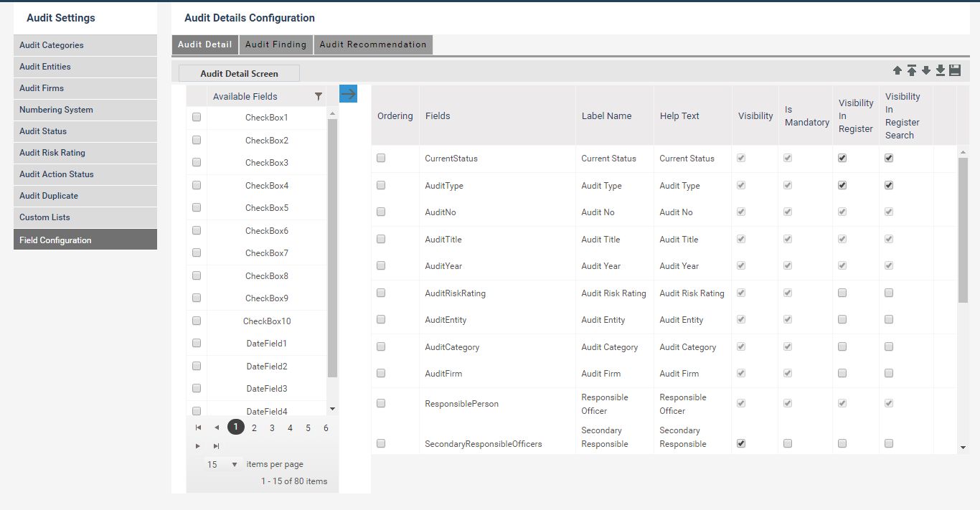Open the Audit Recommendation tab
The height and width of the screenshot is (510, 980).
pyautogui.click(x=372, y=44)
